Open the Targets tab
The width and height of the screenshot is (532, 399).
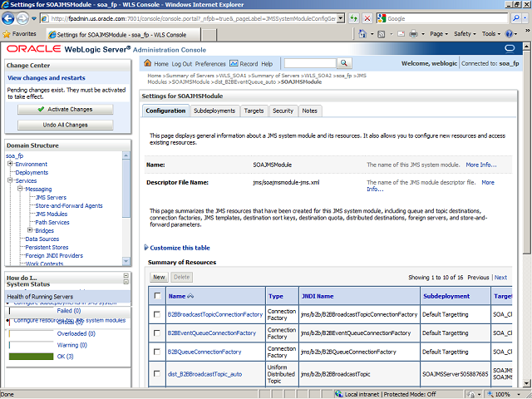tap(254, 111)
